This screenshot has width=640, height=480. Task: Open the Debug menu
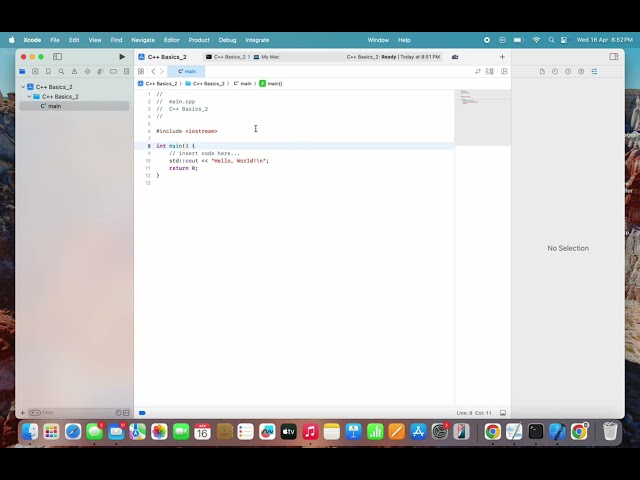227,40
